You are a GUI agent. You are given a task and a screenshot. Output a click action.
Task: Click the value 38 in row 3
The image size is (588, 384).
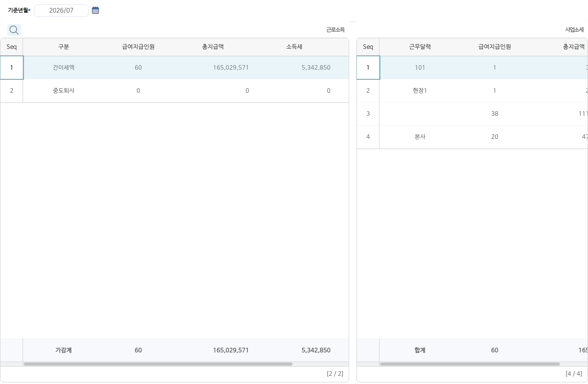tap(494, 114)
